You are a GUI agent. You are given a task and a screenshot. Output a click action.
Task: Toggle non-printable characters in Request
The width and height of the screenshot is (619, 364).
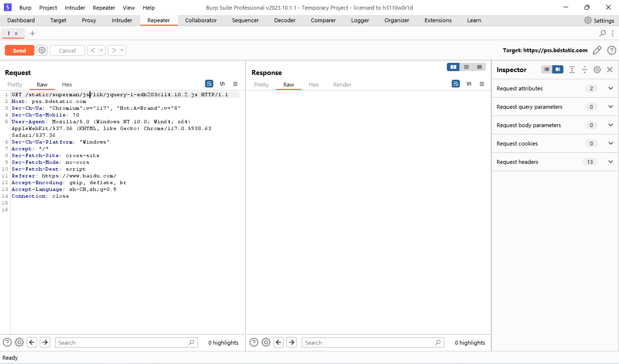point(222,84)
